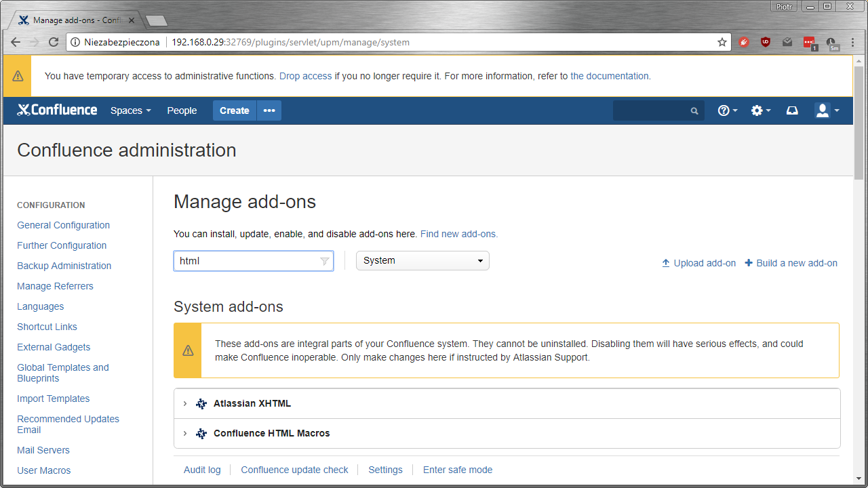Viewport: 868px width, 488px height.
Task: Click the Enter safe mode link
Action: pos(458,470)
